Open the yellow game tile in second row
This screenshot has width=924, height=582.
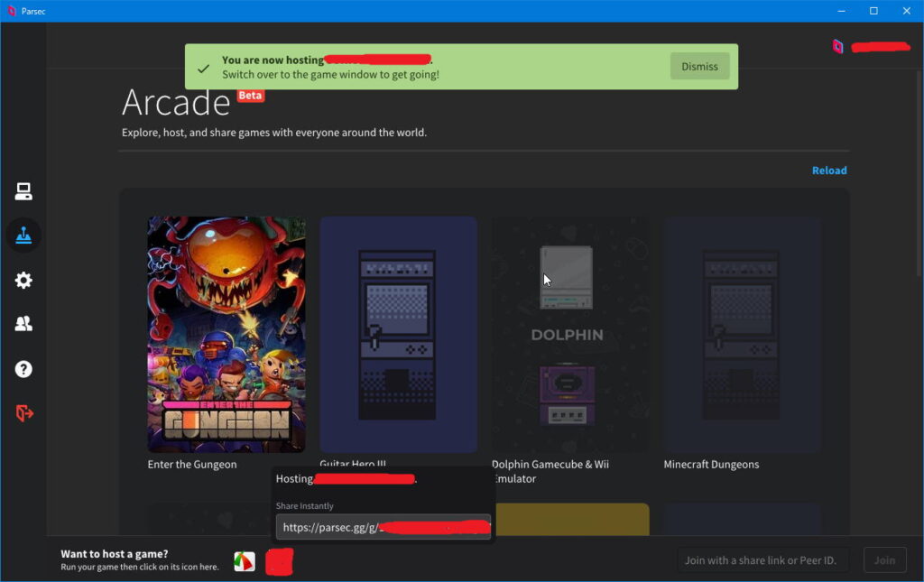[x=572, y=519]
